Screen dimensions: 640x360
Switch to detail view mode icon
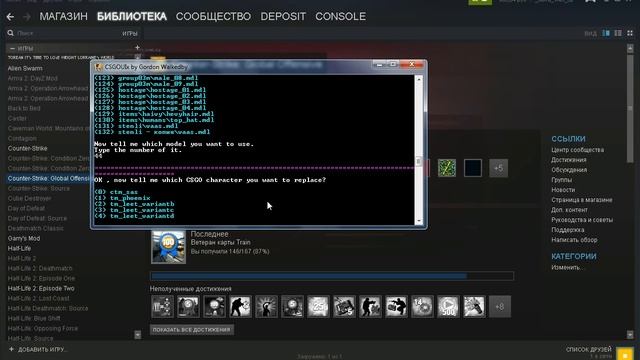(x=606, y=33)
